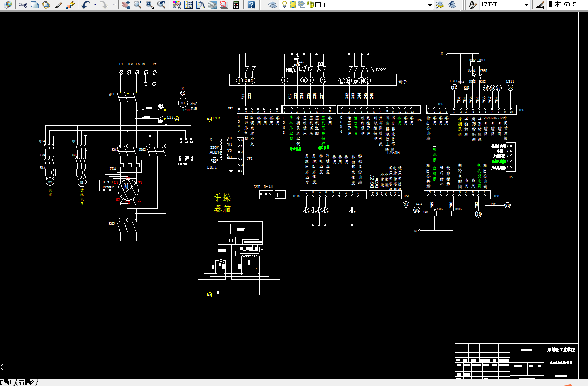Click the Zoom Window flyout icon
This screenshot has height=386, width=588.
(x=150, y=5)
